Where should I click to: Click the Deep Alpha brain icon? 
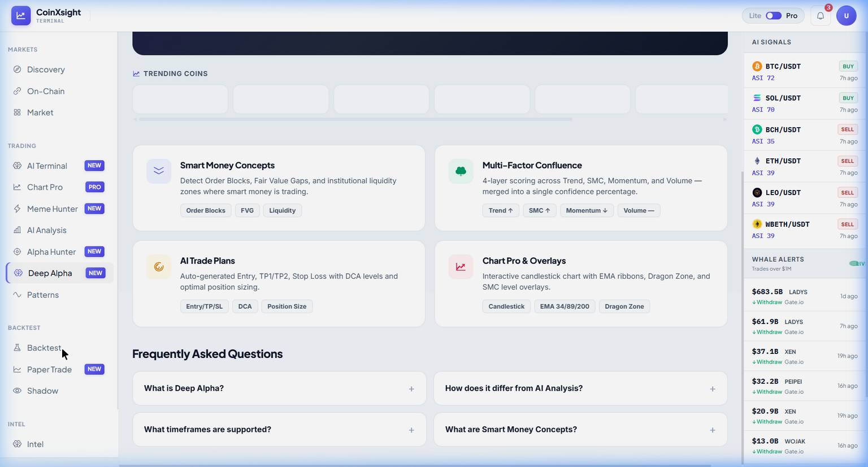[x=18, y=273]
